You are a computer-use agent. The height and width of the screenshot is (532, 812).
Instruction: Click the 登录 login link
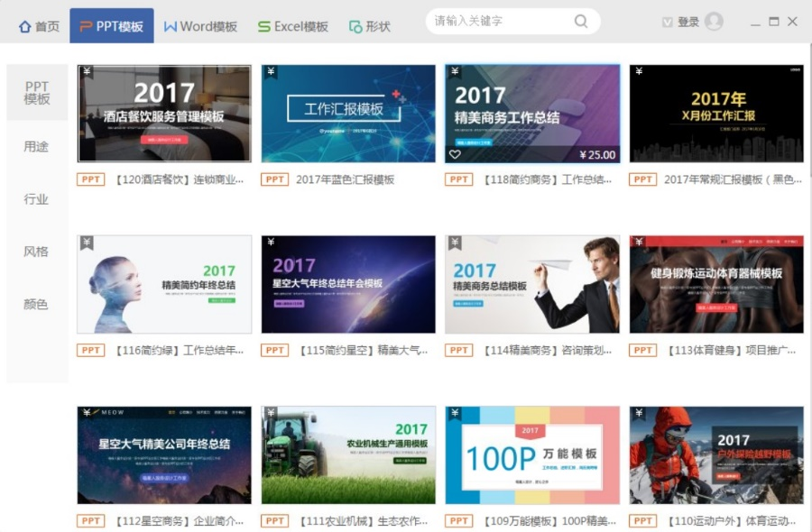coord(688,23)
